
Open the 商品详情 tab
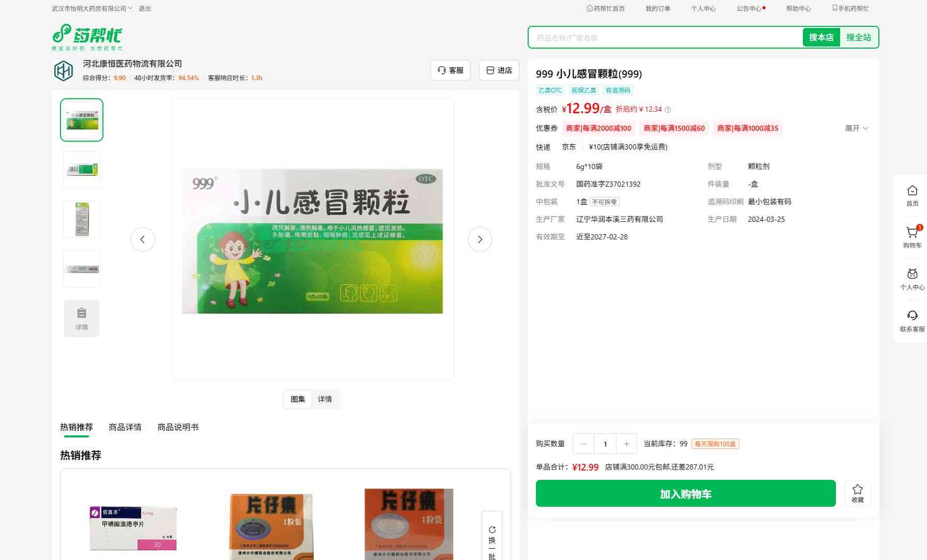(125, 427)
